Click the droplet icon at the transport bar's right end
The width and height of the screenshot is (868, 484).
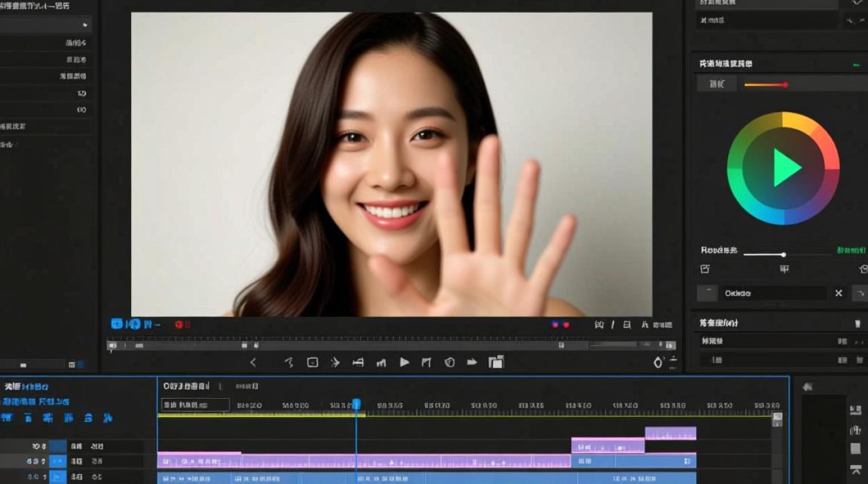coord(658,363)
